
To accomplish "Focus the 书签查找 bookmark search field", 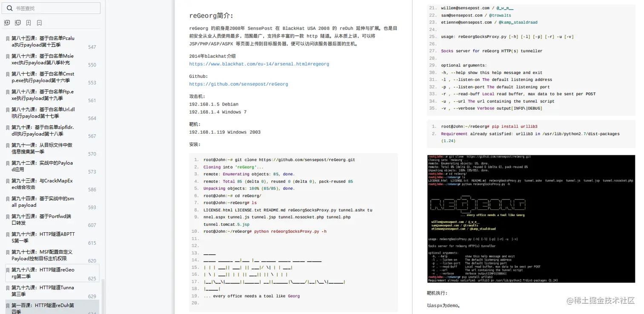I will [52, 8].
